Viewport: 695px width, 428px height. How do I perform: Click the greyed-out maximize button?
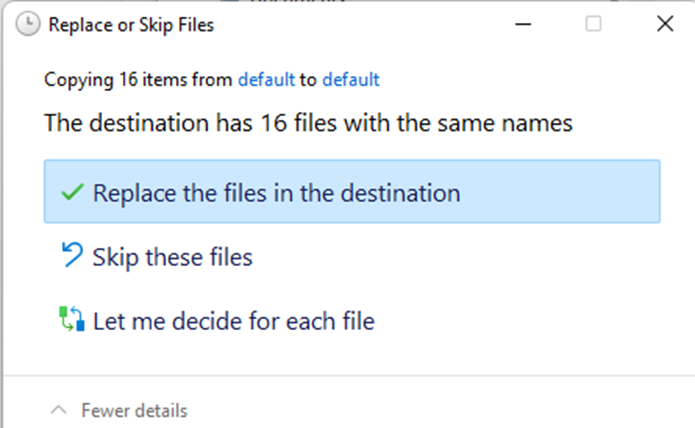point(593,24)
